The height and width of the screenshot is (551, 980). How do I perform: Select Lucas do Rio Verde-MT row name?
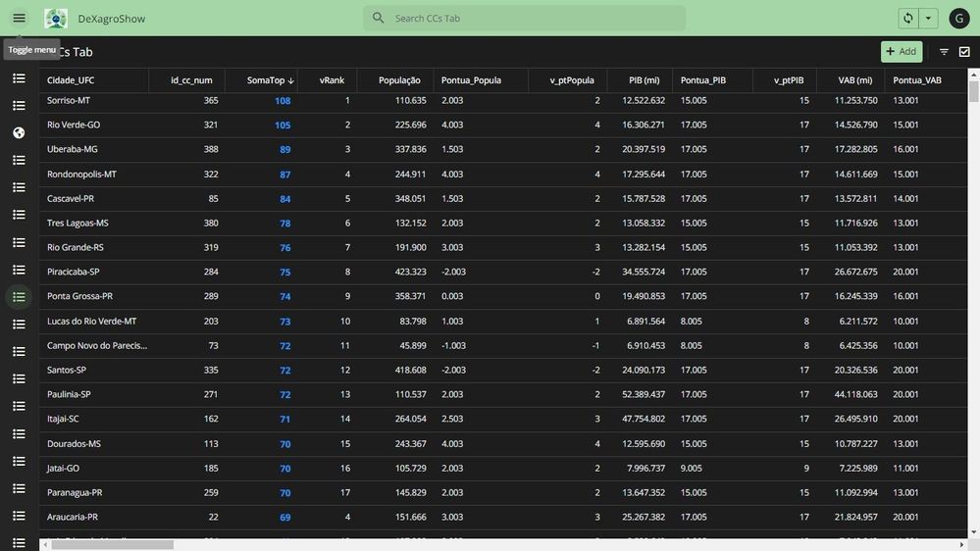(x=92, y=322)
